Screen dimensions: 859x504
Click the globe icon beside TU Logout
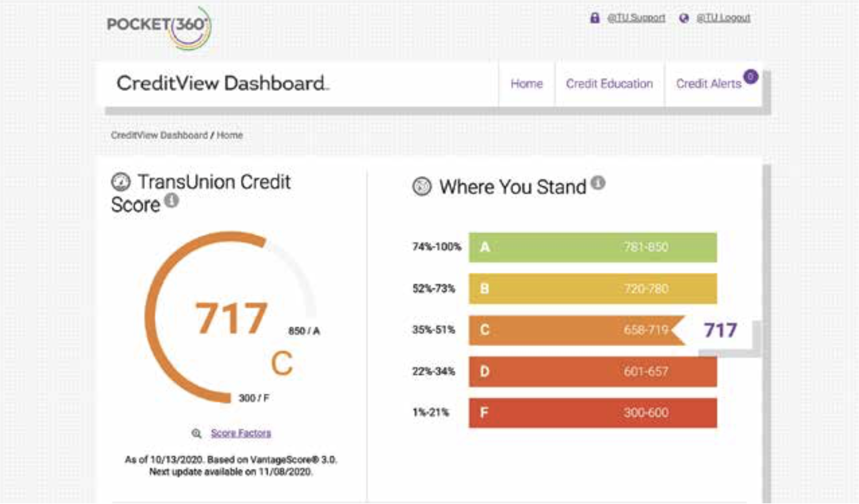(683, 18)
